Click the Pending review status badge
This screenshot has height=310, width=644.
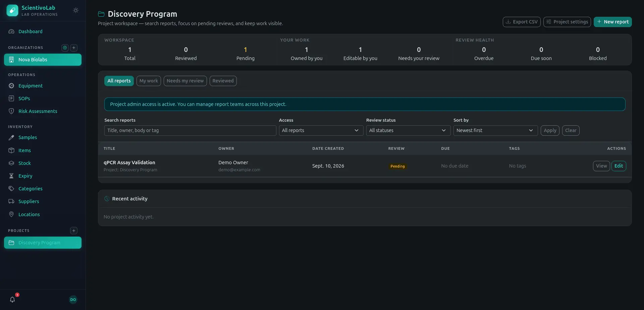pyautogui.click(x=397, y=166)
